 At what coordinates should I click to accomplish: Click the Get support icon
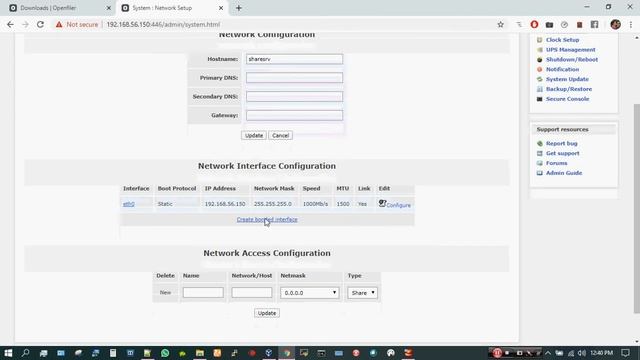pyautogui.click(x=540, y=153)
